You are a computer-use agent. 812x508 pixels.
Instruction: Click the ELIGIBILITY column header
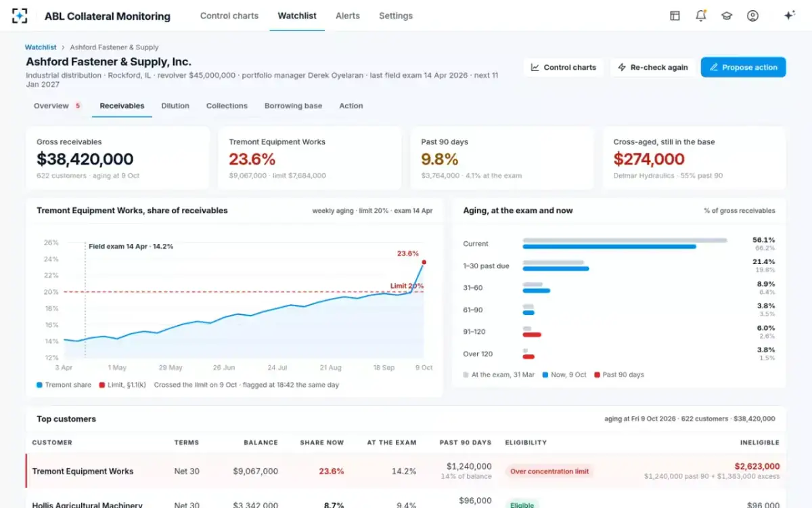[526, 442]
